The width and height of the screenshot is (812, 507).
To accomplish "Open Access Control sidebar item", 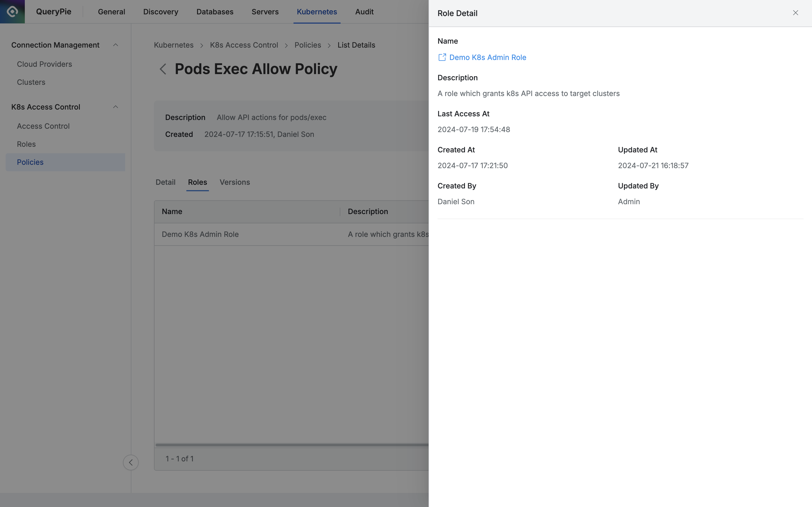I will pyautogui.click(x=43, y=126).
